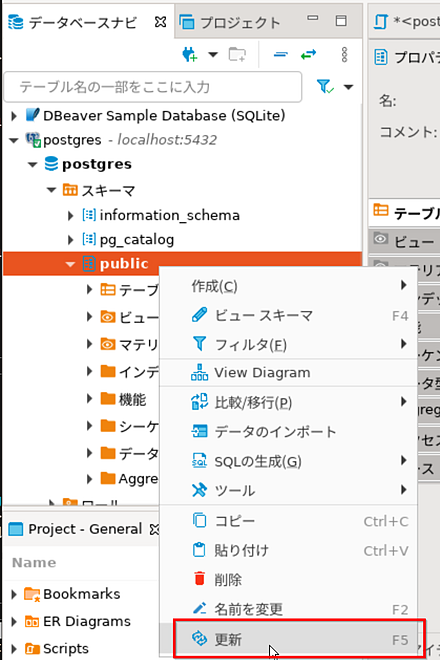Expand the Aggregate functions folder

89,479
